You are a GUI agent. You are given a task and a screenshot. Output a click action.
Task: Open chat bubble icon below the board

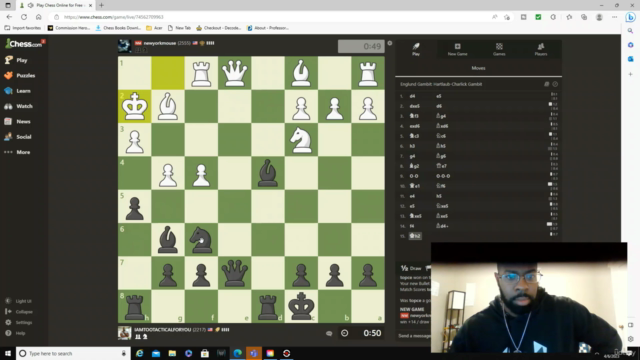[329, 333]
